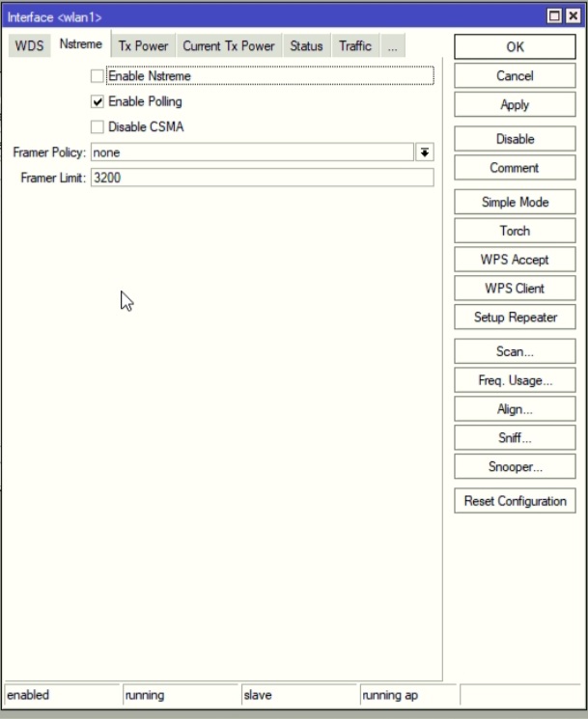Click the WPS Accept button

[515, 260]
